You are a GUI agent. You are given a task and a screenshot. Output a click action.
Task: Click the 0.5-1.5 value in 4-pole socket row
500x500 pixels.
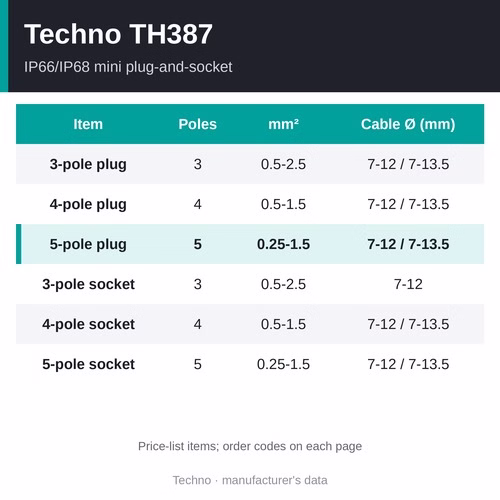283,324
